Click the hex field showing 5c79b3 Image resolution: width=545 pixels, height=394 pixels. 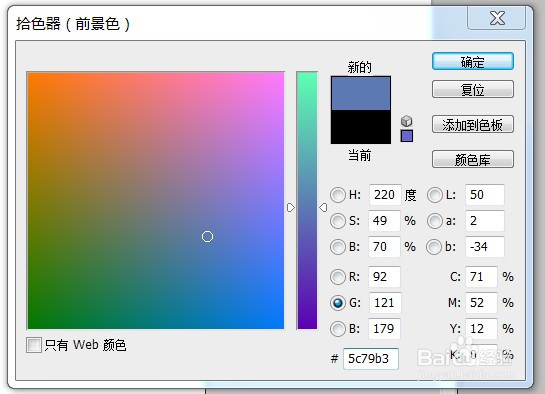click(x=371, y=359)
